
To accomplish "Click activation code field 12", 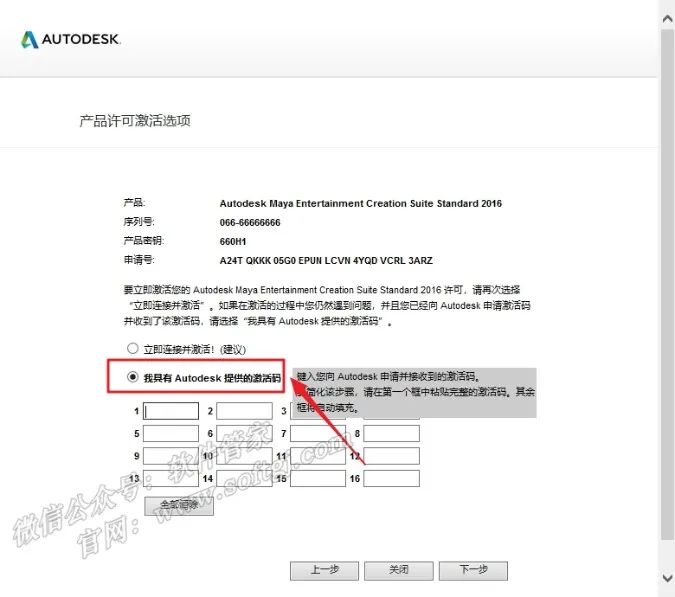I will pyautogui.click(x=391, y=456).
